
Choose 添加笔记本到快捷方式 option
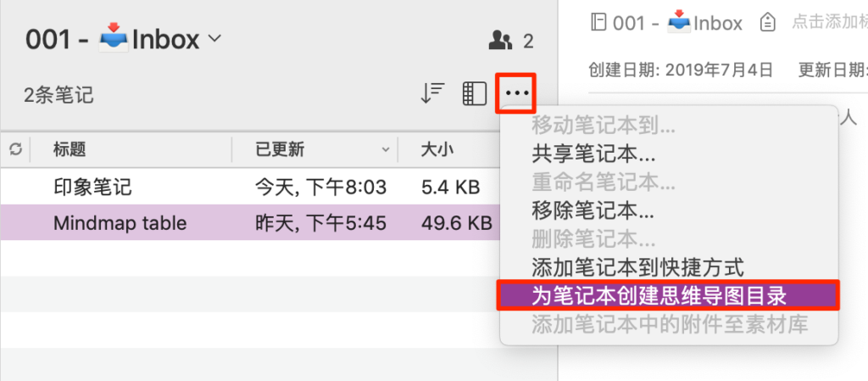pos(637,267)
